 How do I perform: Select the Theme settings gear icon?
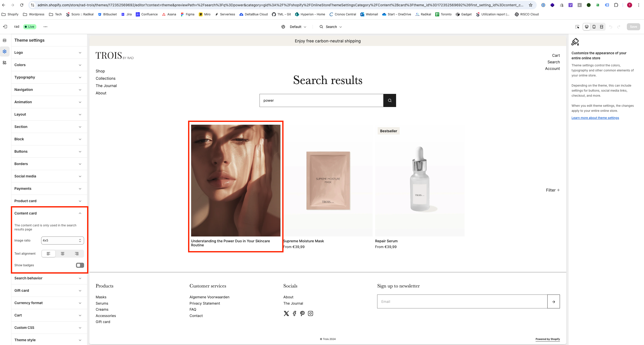tap(5, 51)
